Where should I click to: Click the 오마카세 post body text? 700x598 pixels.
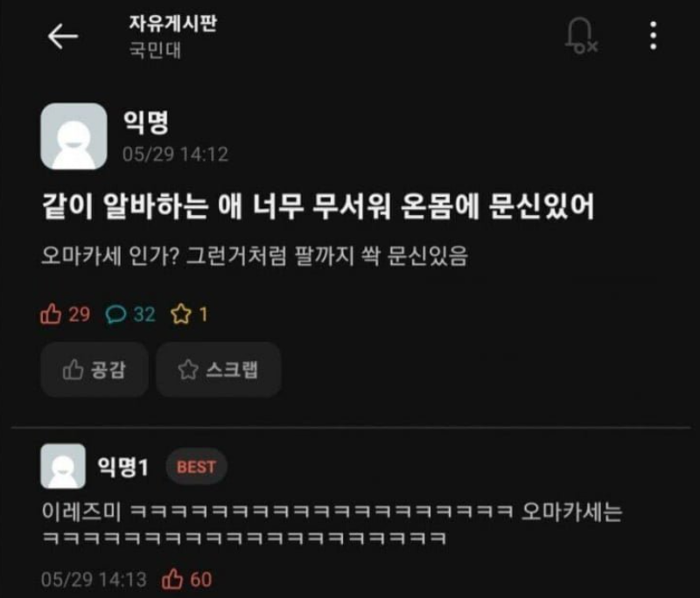[x=255, y=256]
